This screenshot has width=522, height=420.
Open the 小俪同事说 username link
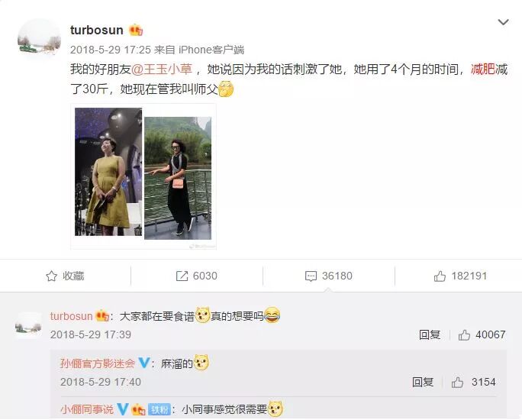pos(87,409)
